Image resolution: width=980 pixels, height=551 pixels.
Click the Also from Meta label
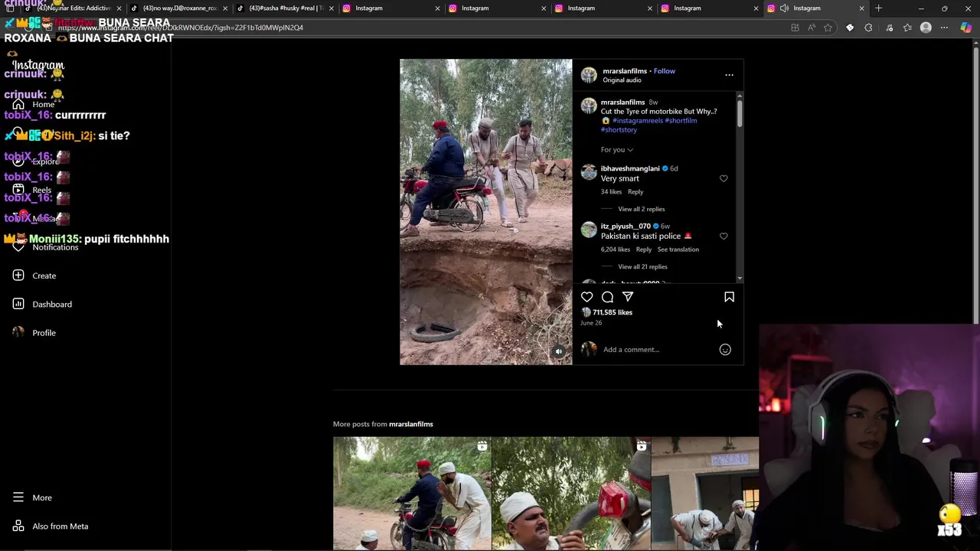click(x=60, y=526)
